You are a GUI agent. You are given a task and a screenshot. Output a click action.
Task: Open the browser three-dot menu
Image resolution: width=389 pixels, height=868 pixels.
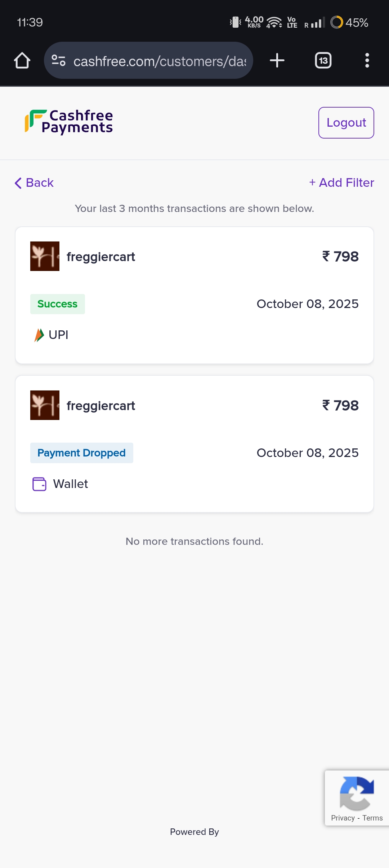coord(367,60)
